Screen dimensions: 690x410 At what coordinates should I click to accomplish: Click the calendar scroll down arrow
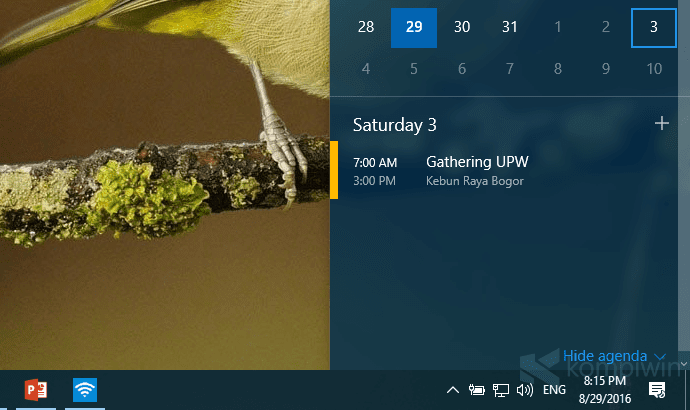pos(684,364)
